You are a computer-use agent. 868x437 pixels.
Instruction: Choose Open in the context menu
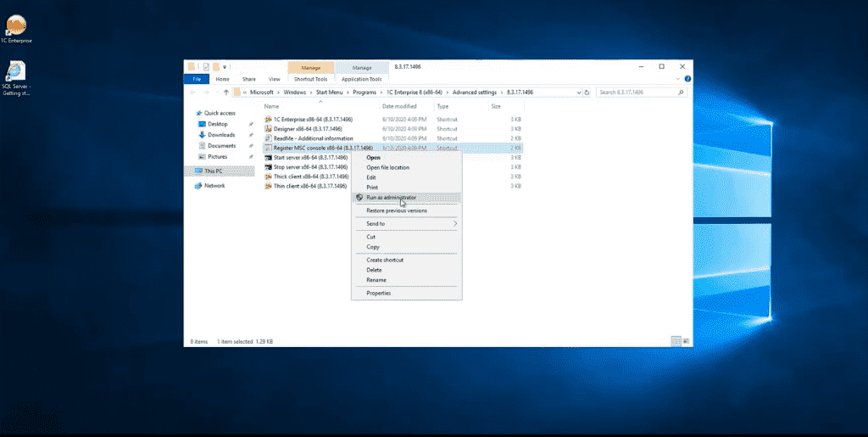(x=406, y=157)
